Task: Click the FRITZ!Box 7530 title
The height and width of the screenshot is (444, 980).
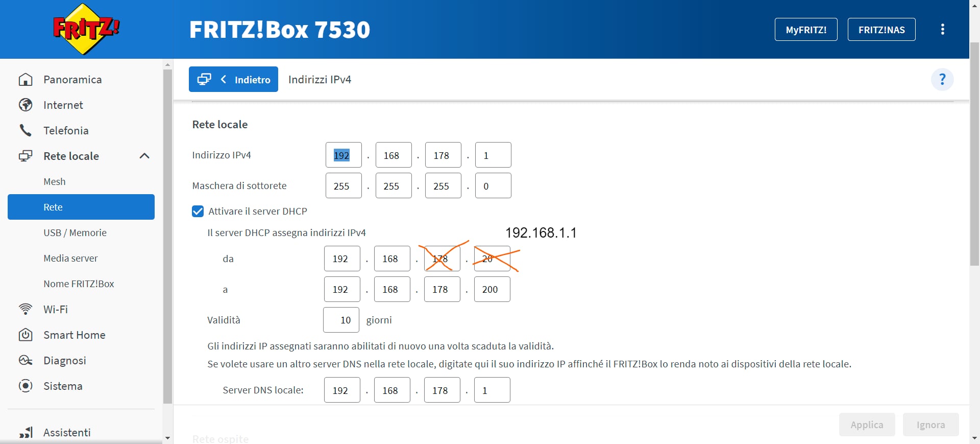Action: point(280,29)
